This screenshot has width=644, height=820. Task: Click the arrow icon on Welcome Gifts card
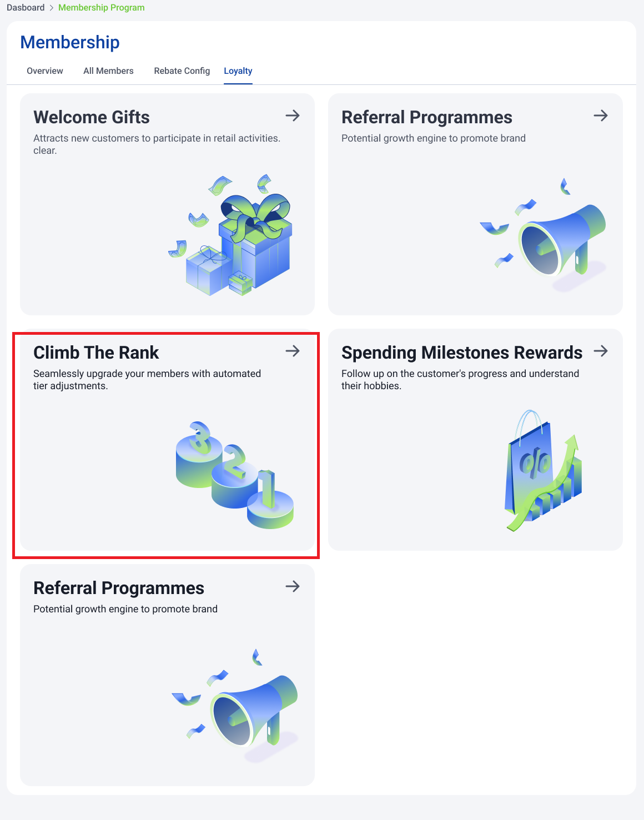tap(293, 115)
